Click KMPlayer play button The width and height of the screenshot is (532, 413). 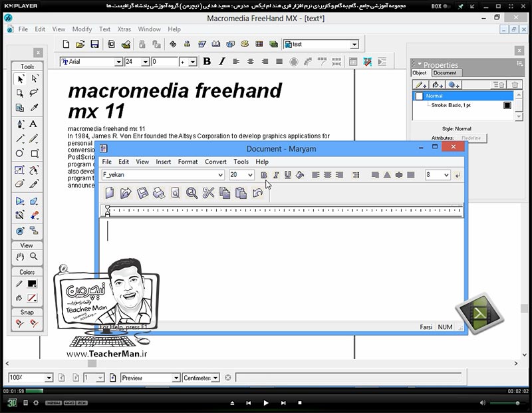pyautogui.click(x=265, y=403)
